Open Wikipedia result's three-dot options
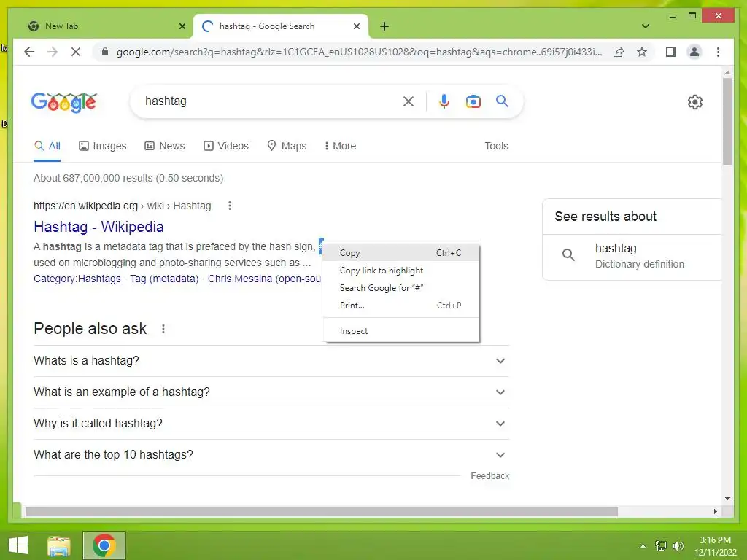Image resolution: width=747 pixels, height=560 pixels. pyautogui.click(x=230, y=206)
